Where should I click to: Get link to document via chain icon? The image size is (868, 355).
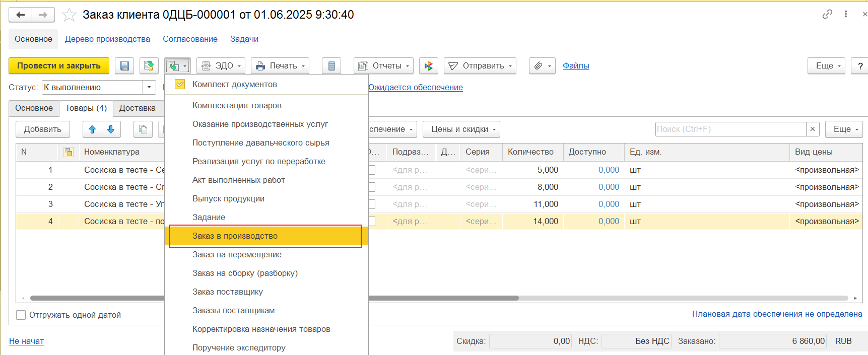point(827,14)
